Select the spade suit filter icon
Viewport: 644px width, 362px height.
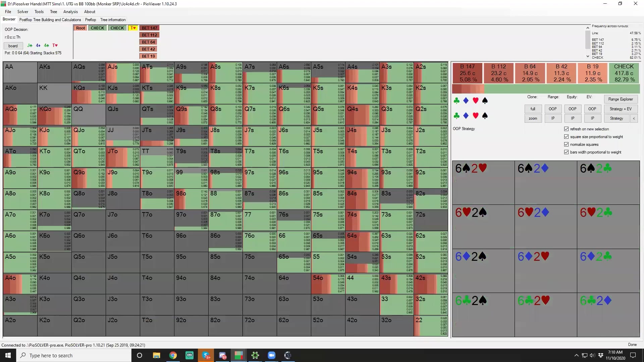pos(485,100)
